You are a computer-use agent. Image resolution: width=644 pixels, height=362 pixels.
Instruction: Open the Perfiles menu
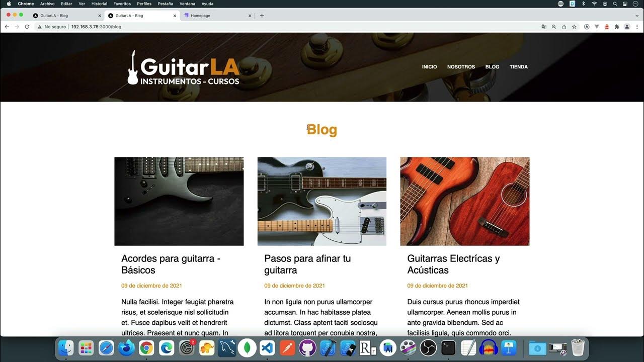(144, 4)
